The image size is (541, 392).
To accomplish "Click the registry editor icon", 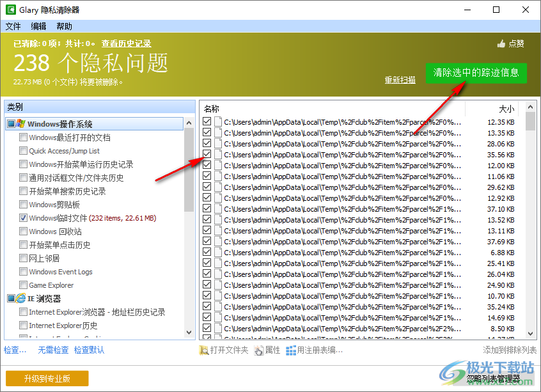I will tap(291, 350).
